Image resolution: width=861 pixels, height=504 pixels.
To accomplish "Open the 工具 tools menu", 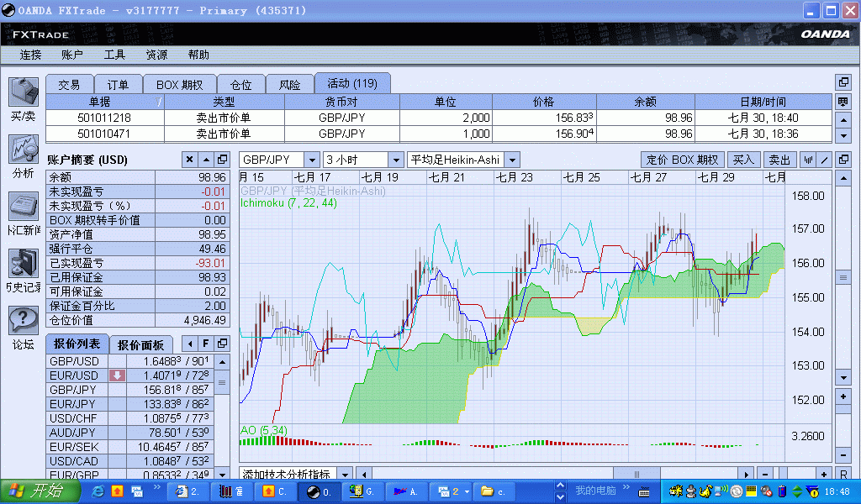I will pos(114,55).
